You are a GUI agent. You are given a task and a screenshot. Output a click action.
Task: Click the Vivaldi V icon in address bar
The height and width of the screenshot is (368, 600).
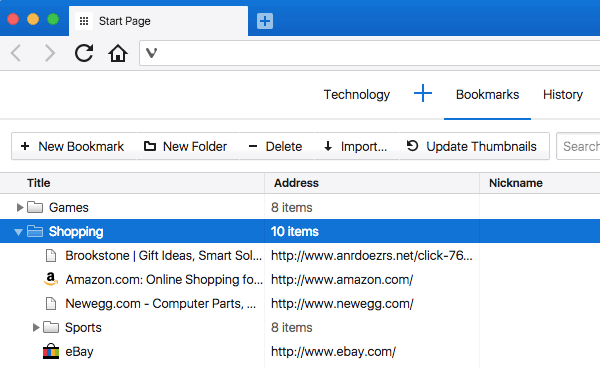pyautogui.click(x=152, y=53)
